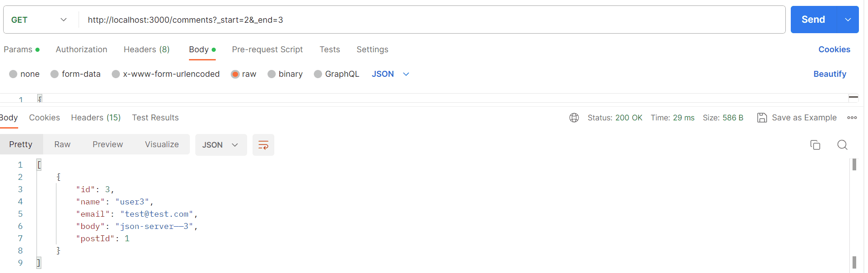
Task: Choose the GraphQL body option
Action: tap(318, 74)
